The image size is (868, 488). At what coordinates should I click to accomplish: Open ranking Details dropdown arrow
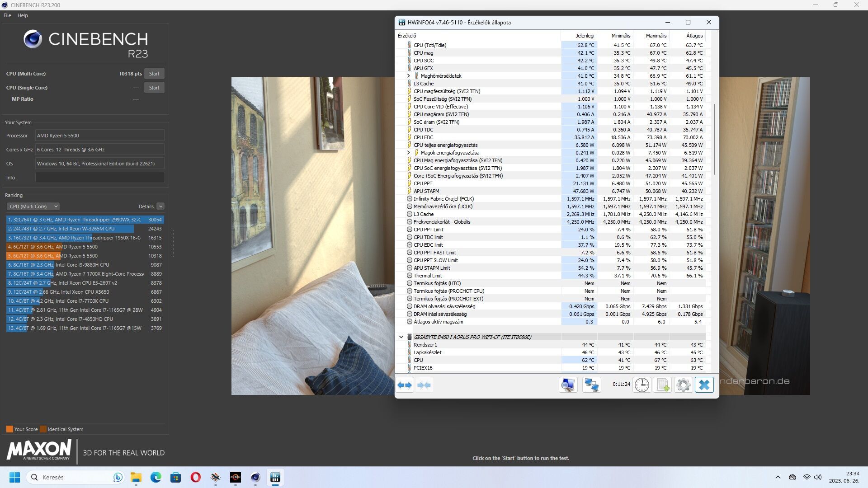pos(160,206)
